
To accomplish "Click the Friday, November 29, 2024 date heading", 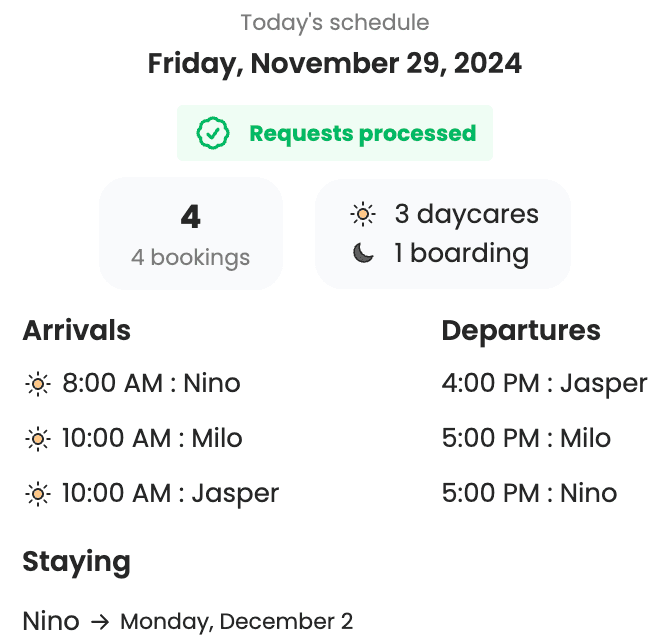I will (x=335, y=64).
